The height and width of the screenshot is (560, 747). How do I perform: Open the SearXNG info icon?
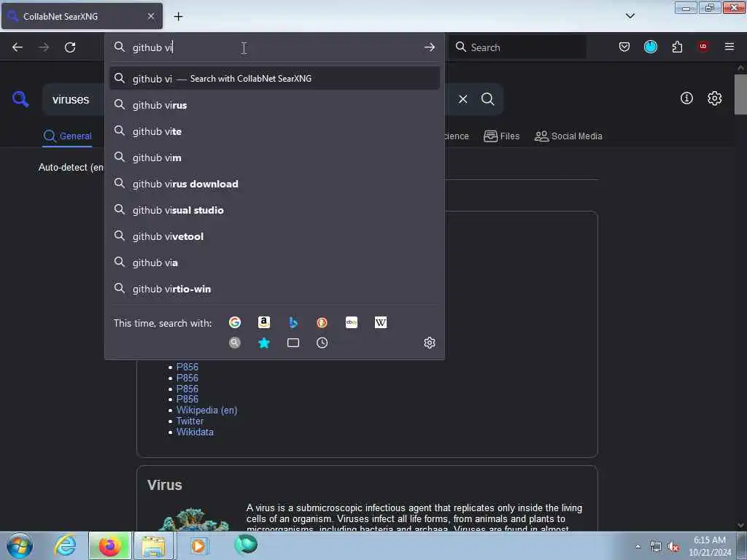click(x=686, y=98)
